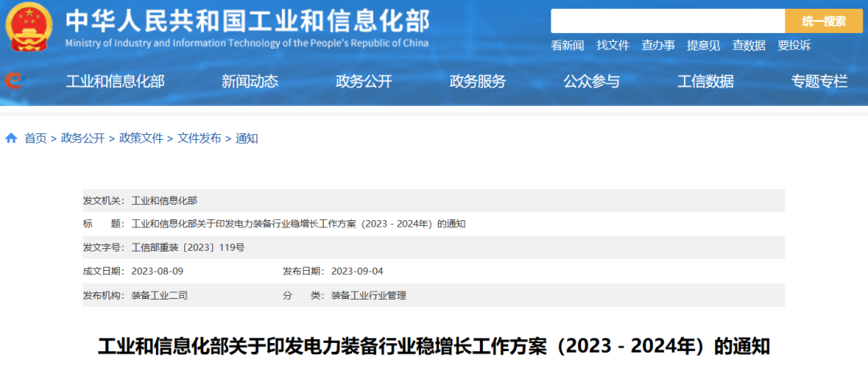This screenshot has height=368, width=868.
Task: Click the 发布机构 value 装备工业二司
Action: point(159,296)
